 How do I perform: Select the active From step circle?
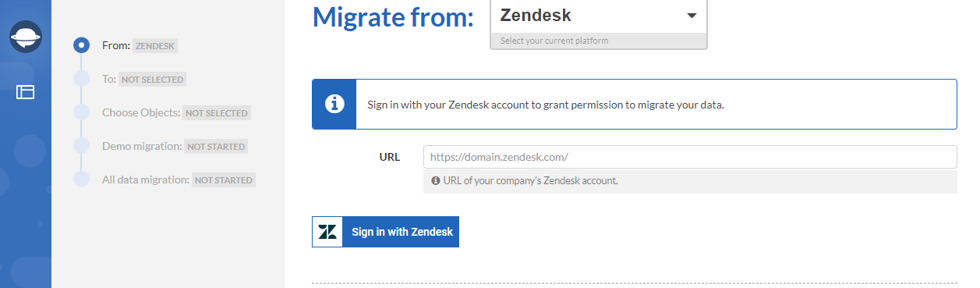(81, 45)
